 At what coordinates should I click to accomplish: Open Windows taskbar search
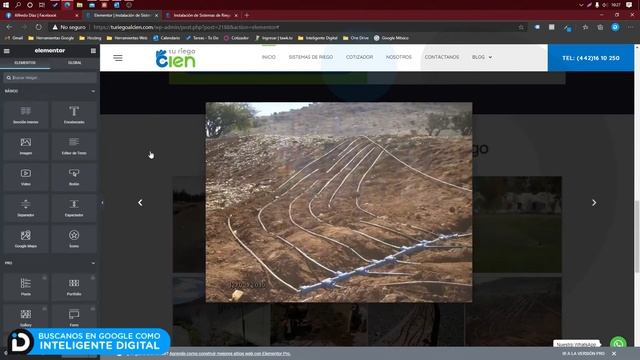point(18,5)
